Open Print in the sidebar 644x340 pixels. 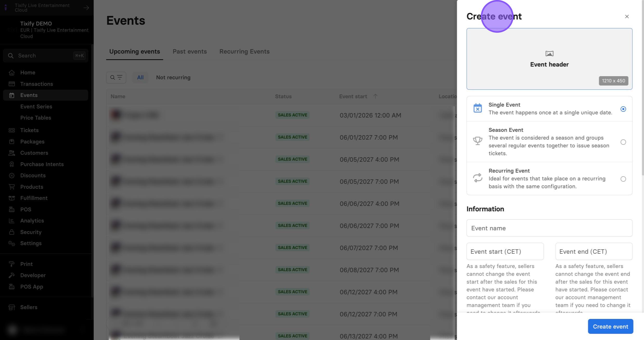(x=46, y=264)
